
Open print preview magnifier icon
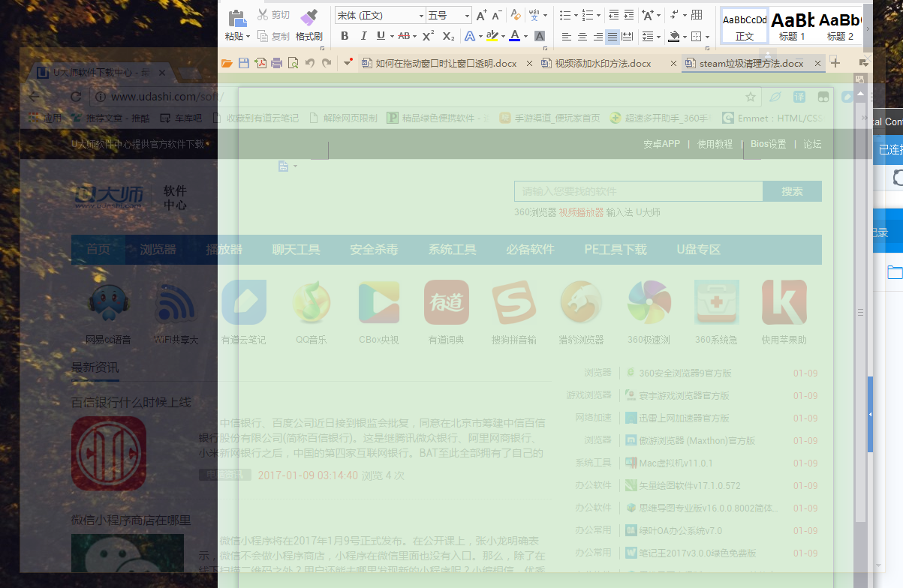tap(293, 64)
